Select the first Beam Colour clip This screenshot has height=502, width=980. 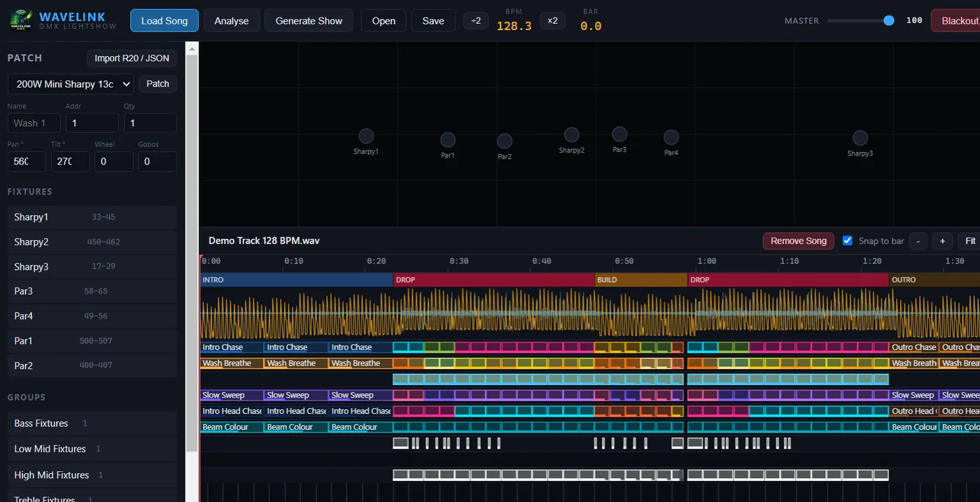pyautogui.click(x=232, y=427)
